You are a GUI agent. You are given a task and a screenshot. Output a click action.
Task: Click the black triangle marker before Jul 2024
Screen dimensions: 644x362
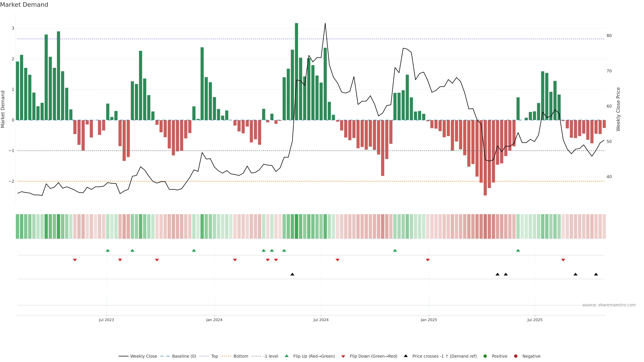click(292, 274)
